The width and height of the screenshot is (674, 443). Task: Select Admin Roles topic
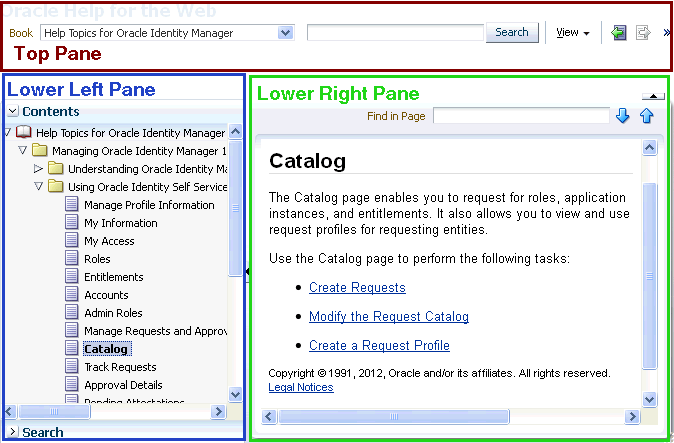(113, 313)
